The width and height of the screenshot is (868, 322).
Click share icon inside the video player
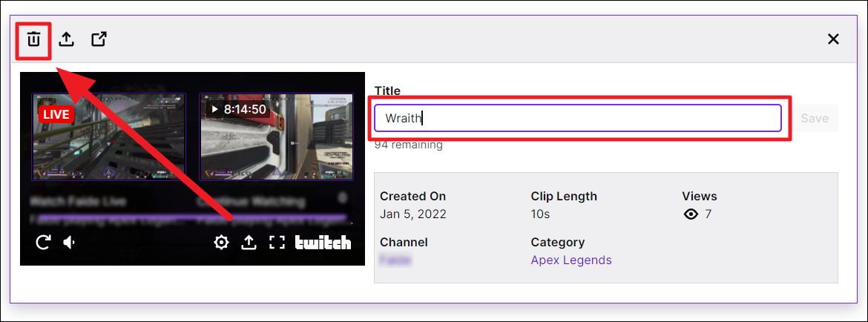pyautogui.click(x=249, y=243)
